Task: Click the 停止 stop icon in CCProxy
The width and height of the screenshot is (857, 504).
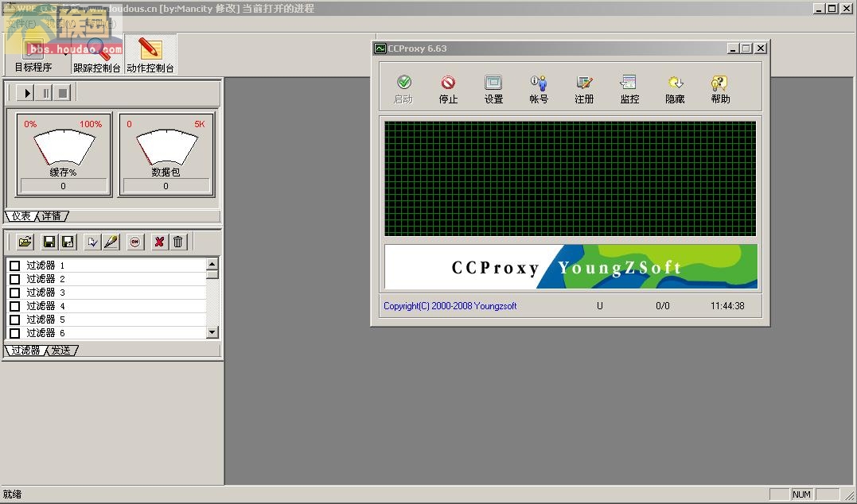Action: [448, 89]
